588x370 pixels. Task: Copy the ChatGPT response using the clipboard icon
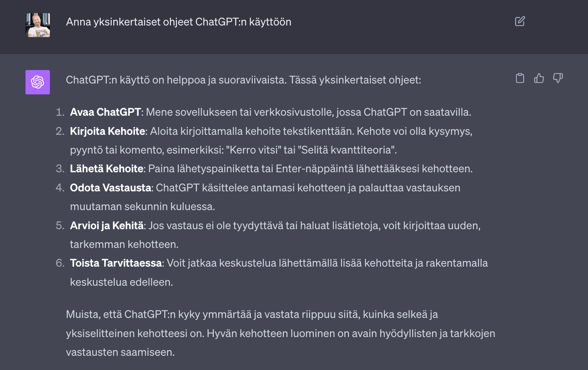(520, 78)
